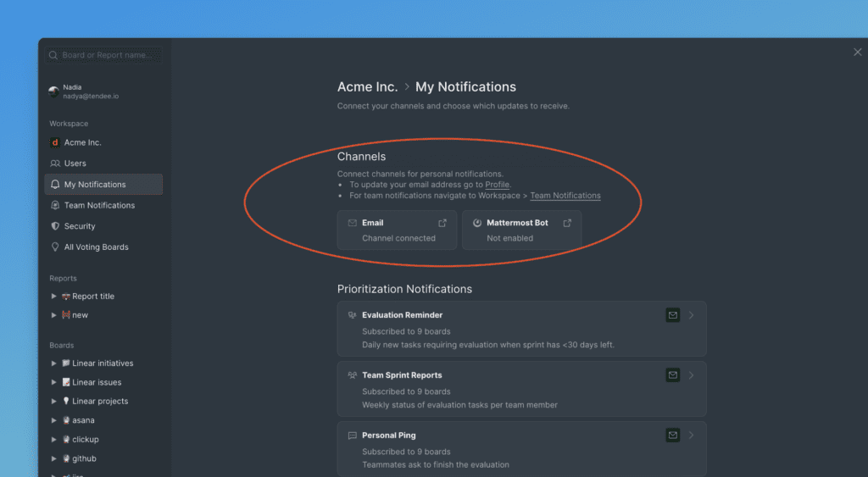Open Evaluation Reminder details chevron
Screen dimensions: 868x477
tap(692, 315)
